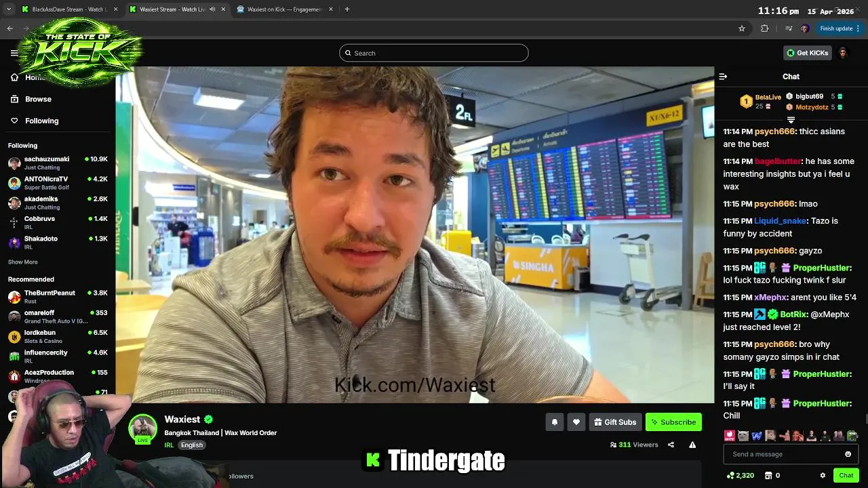
Task: Expand Following list with Show more
Action: [22, 262]
